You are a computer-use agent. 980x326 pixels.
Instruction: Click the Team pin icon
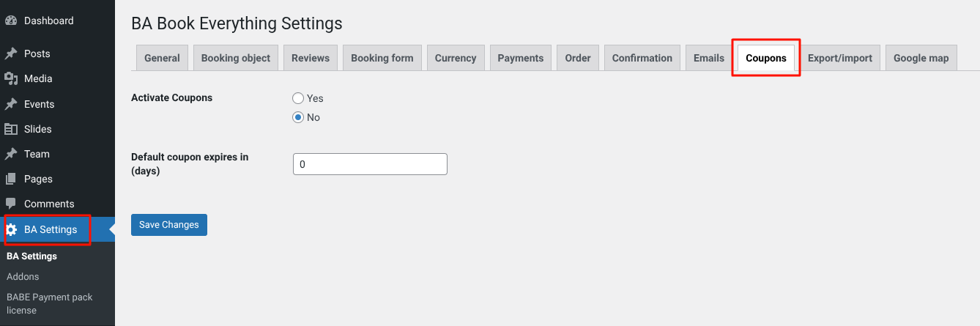[x=11, y=154]
